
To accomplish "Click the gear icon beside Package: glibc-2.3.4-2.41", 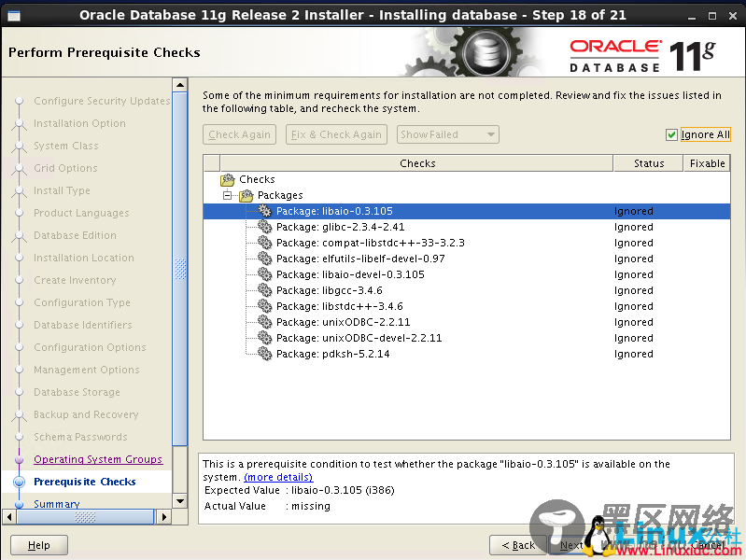I will pyautogui.click(x=264, y=227).
